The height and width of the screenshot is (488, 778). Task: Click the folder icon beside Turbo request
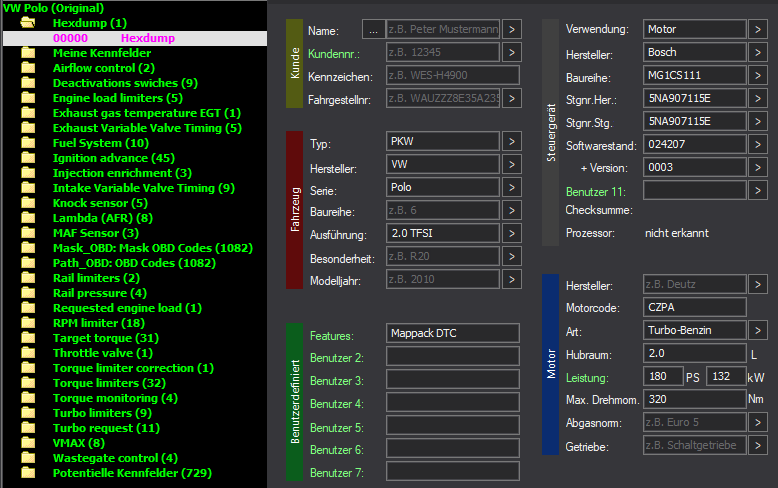click(28, 428)
